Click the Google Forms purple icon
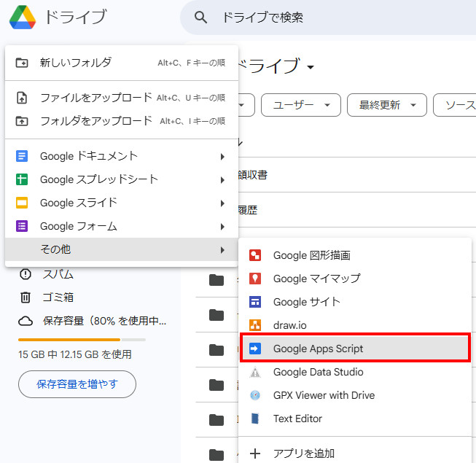Viewport: 476px width, 463px height. [x=22, y=226]
